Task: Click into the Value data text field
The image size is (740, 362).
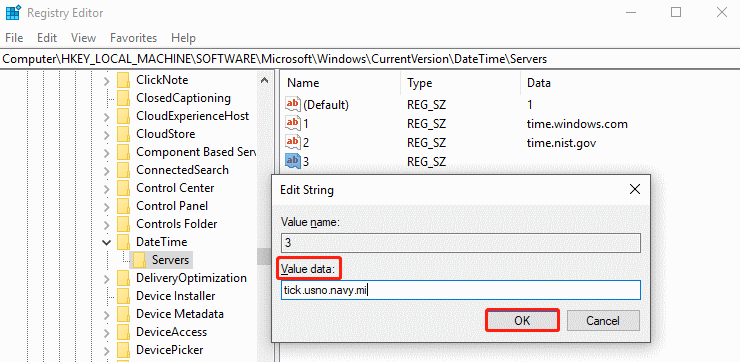Action: coord(461,290)
